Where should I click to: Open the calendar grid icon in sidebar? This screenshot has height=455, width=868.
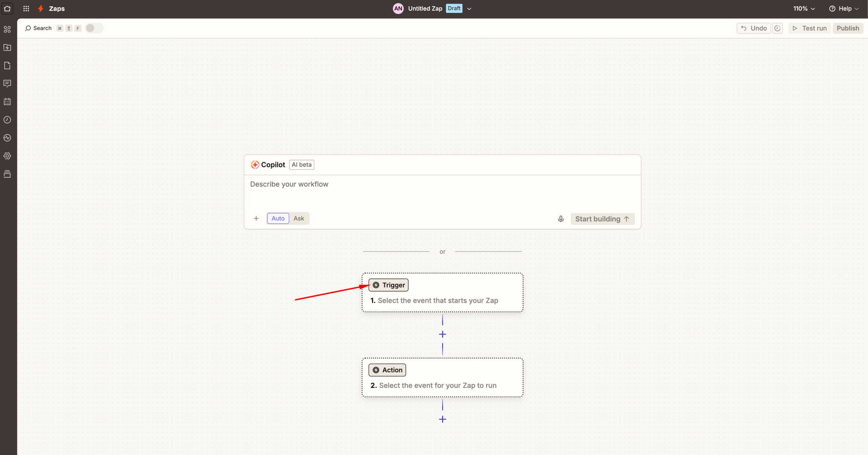point(7,101)
